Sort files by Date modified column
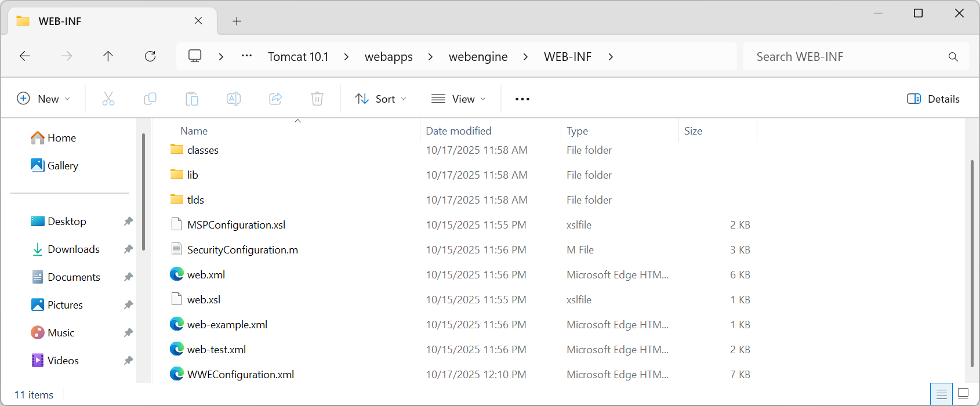The height and width of the screenshot is (406, 980). click(458, 131)
